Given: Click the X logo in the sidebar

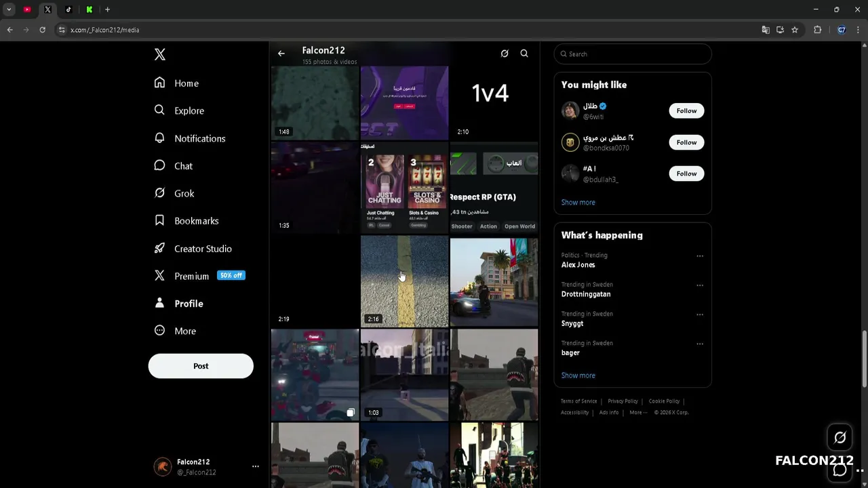Looking at the screenshot, I should point(160,55).
